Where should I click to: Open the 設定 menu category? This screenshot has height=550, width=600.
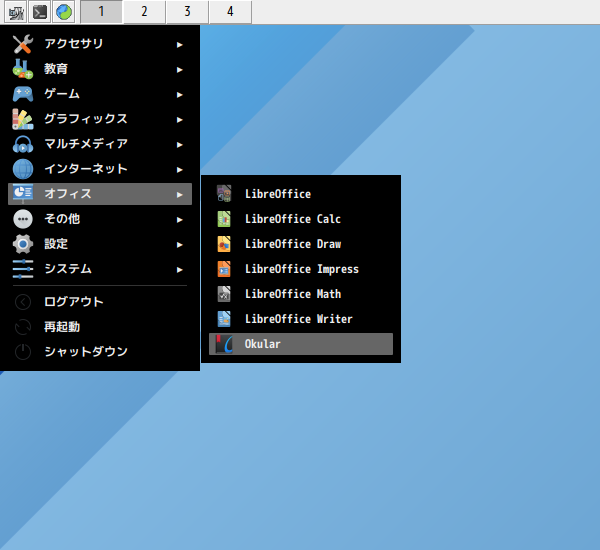[100, 244]
